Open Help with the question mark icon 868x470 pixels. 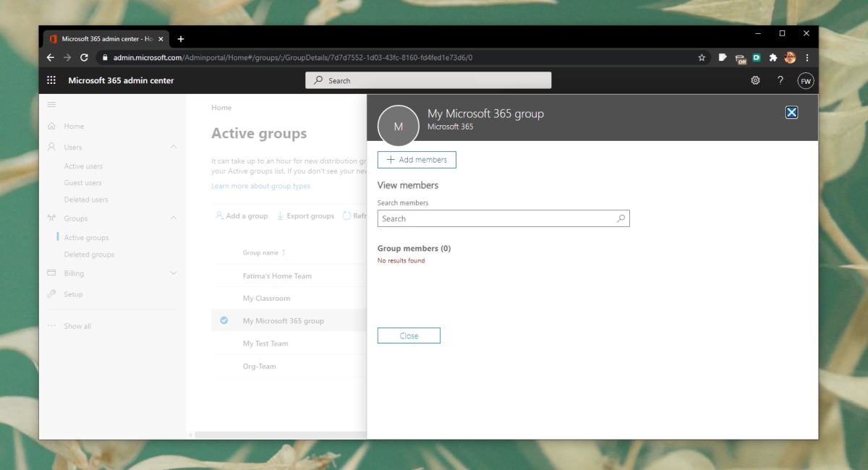point(780,80)
